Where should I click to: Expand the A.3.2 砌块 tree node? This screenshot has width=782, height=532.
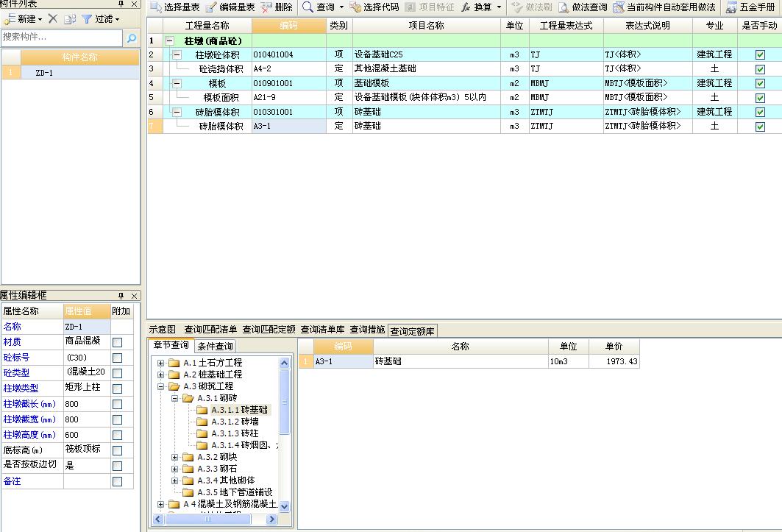[174, 457]
